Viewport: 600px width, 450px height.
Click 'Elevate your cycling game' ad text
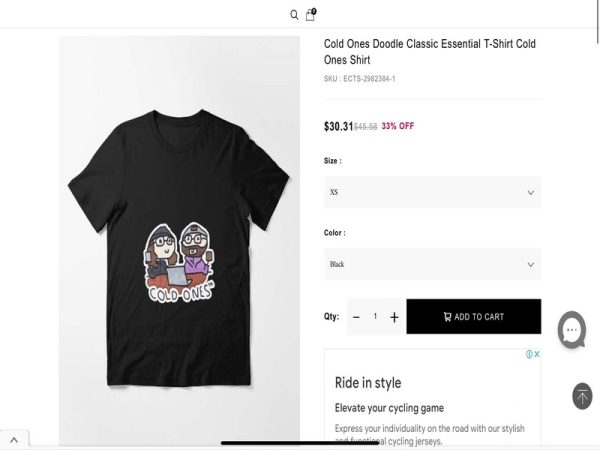(x=389, y=408)
